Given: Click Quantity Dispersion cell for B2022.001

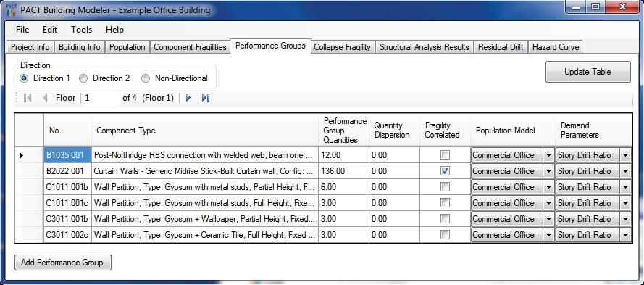Looking at the screenshot, I should 394,171.
